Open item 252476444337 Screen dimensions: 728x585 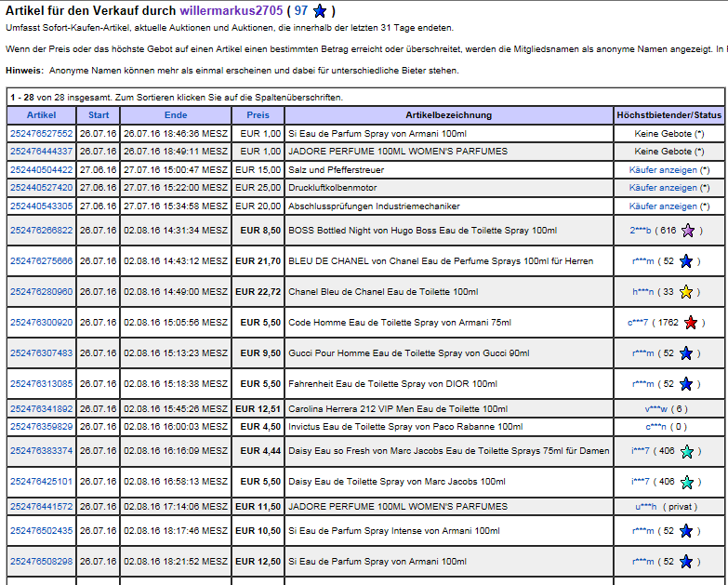[41, 152]
